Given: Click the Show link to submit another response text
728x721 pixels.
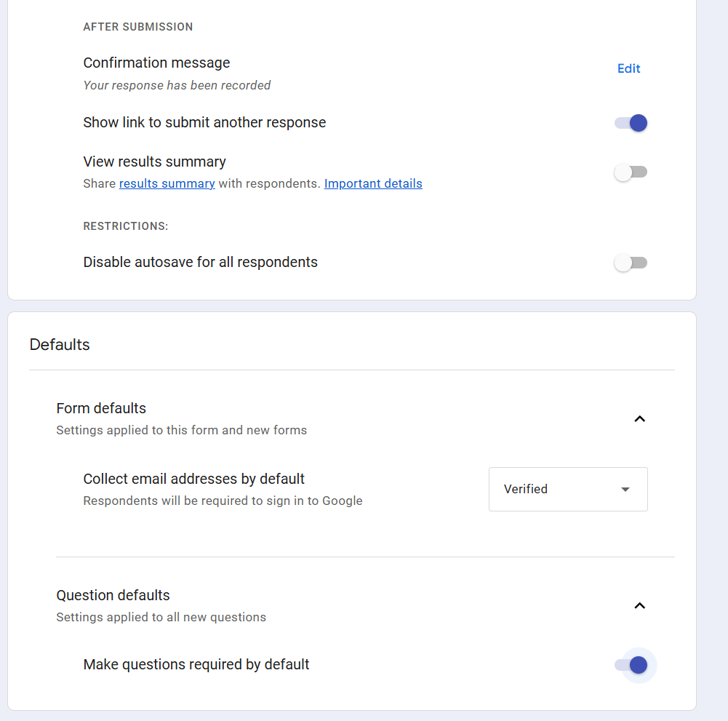Looking at the screenshot, I should pyautogui.click(x=204, y=122).
